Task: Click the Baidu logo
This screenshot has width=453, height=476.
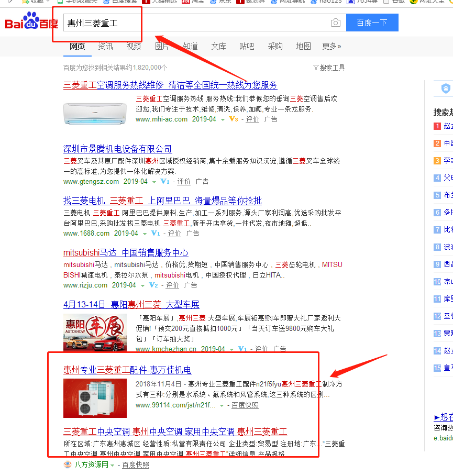Action: click(31, 20)
